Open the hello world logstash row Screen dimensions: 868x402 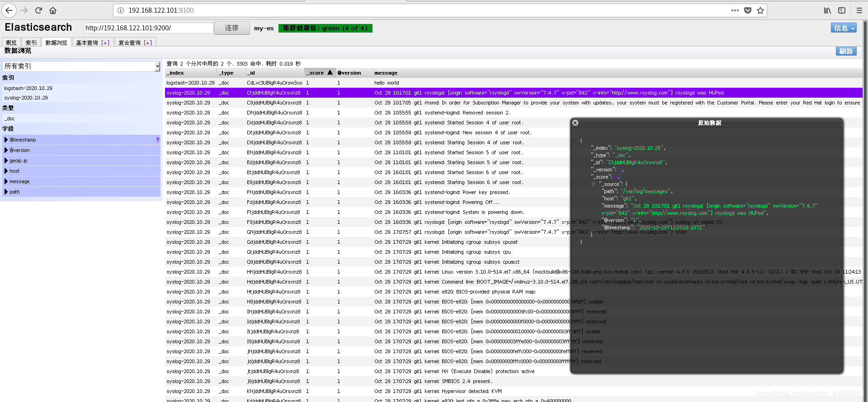pyautogui.click(x=514, y=83)
